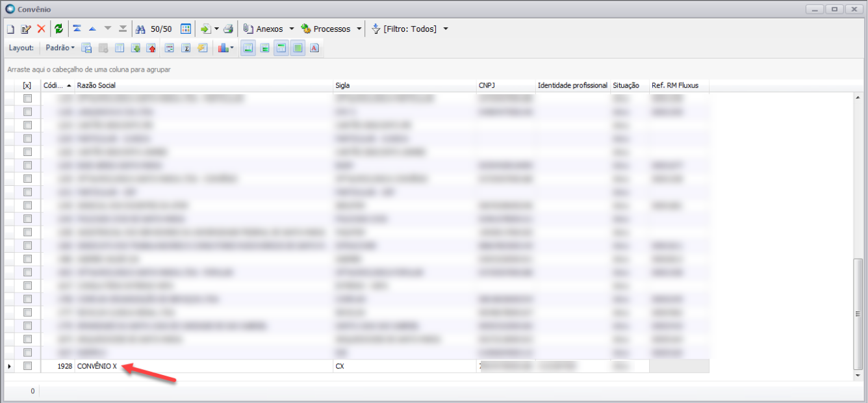Click the Export green arrow icon
Screen dimensions: 868x403
pyautogui.click(x=205, y=29)
